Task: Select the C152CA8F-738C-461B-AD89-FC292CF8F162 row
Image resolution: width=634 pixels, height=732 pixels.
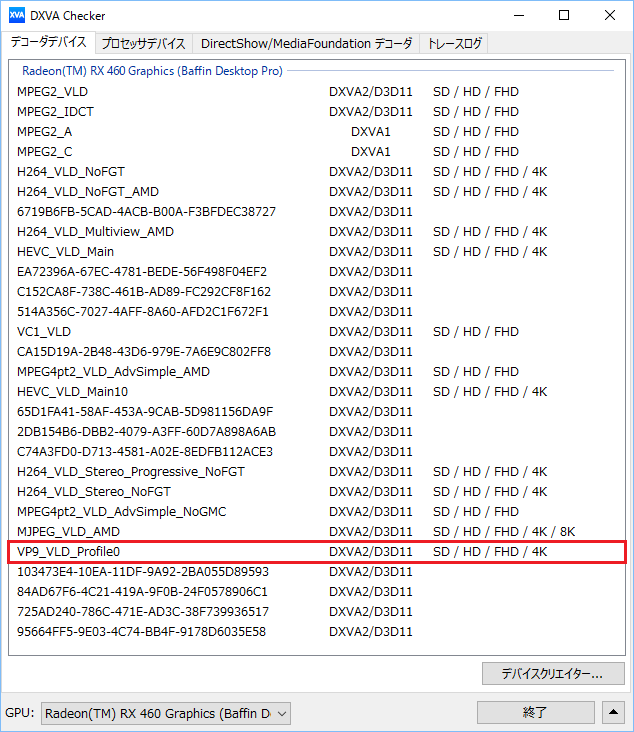Action: [x=317, y=292]
